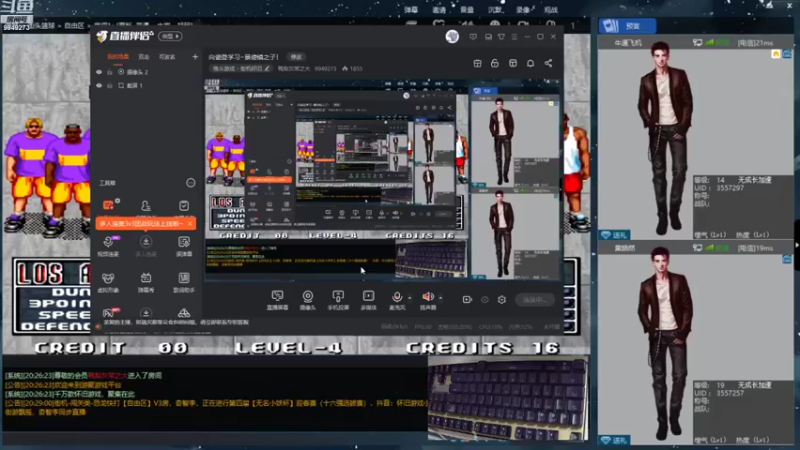
Task: Open the 沉默 menu in the background game window
Action: coord(496,10)
